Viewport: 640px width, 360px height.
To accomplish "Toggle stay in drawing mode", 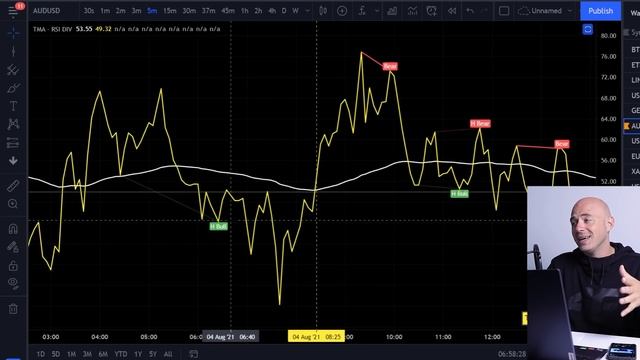I will click(x=13, y=247).
